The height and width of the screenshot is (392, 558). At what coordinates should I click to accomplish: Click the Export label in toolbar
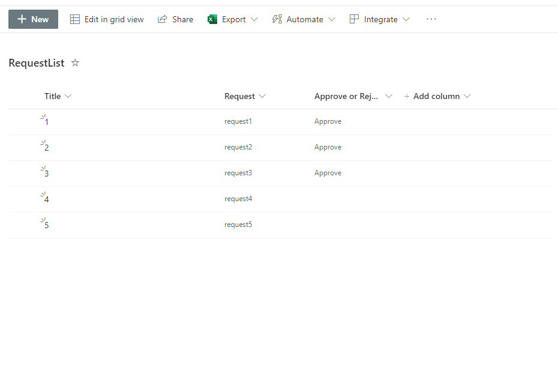234,19
